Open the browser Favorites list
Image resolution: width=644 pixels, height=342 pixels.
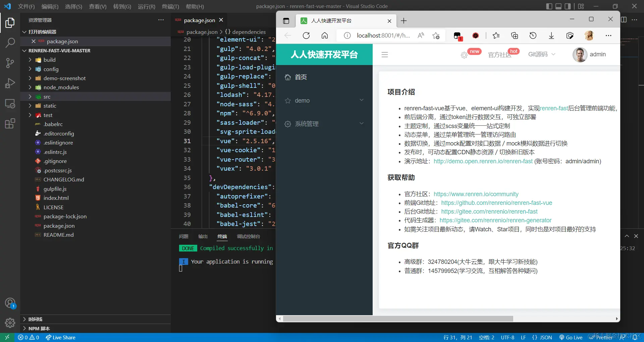[x=496, y=36]
